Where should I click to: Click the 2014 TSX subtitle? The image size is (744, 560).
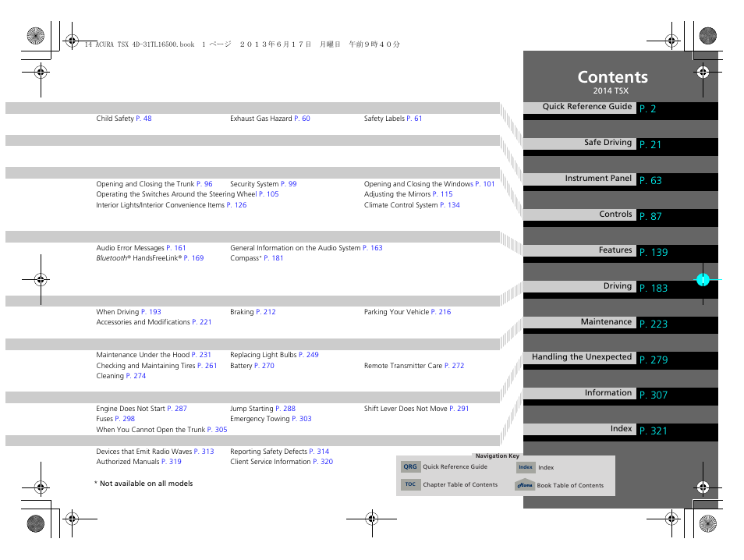(x=611, y=90)
